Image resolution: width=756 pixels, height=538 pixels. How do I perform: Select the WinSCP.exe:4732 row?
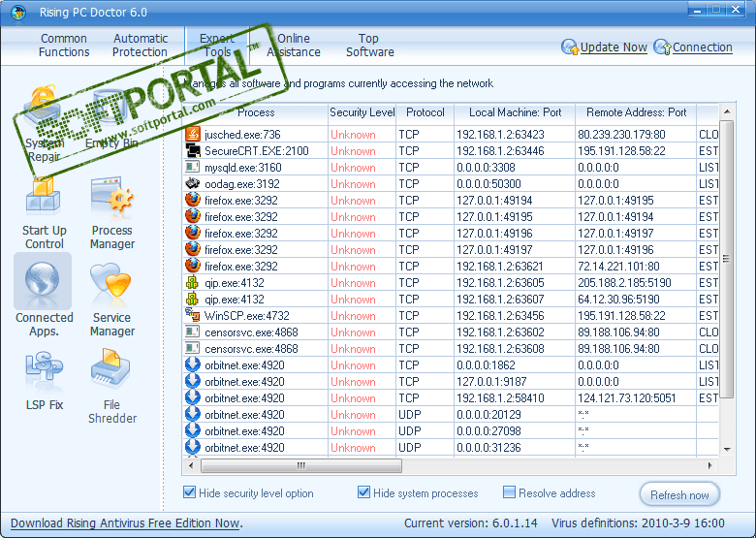[451, 316]
